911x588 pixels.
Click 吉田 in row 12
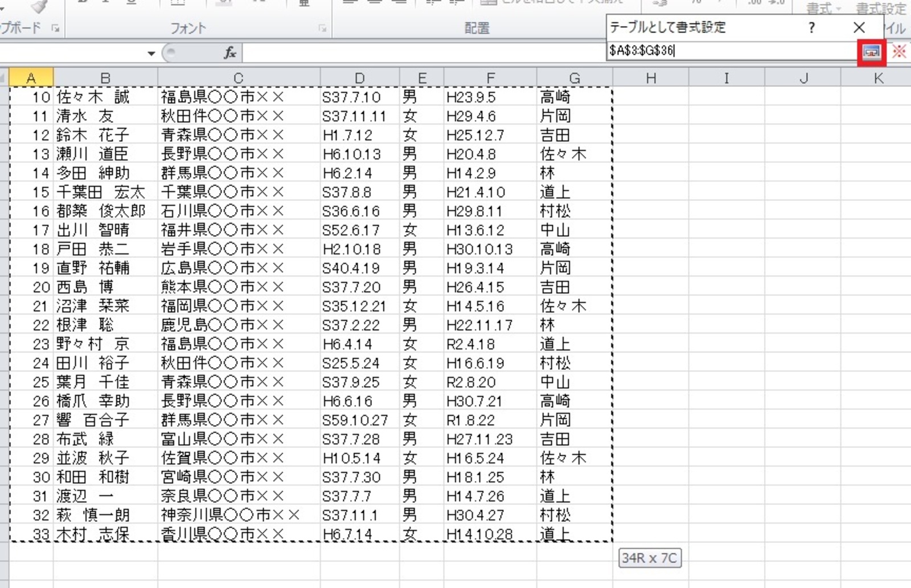pos(574,135)
